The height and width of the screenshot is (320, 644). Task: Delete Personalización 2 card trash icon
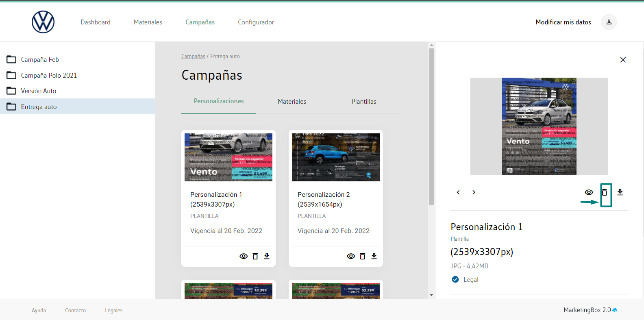point(363,256)
